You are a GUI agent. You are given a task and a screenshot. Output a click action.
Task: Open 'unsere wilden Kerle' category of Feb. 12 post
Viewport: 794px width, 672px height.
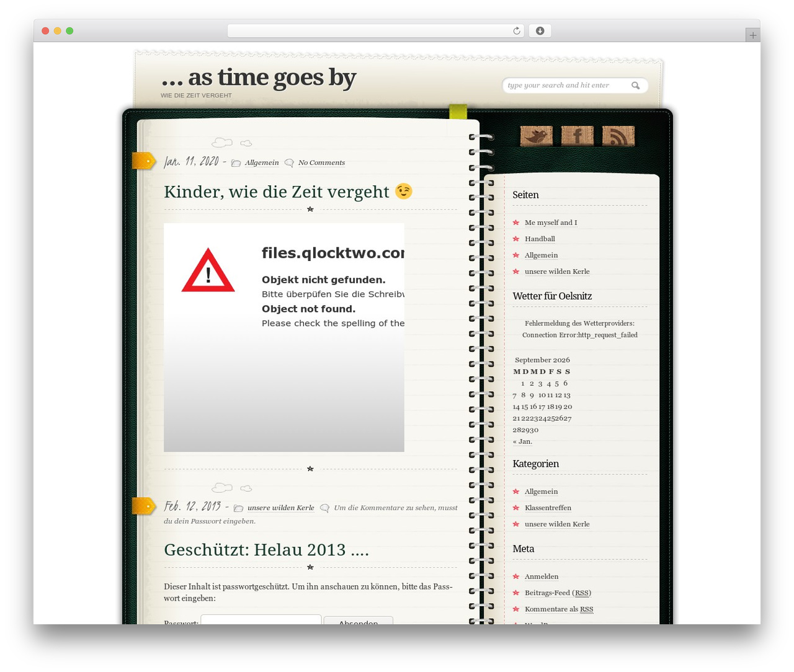[x=281, y=508]
